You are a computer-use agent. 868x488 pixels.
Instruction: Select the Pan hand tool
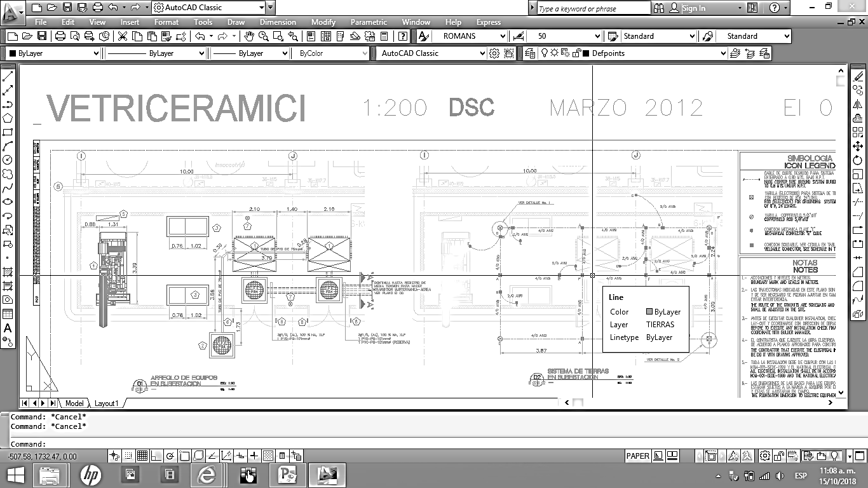tap(249, 36)
